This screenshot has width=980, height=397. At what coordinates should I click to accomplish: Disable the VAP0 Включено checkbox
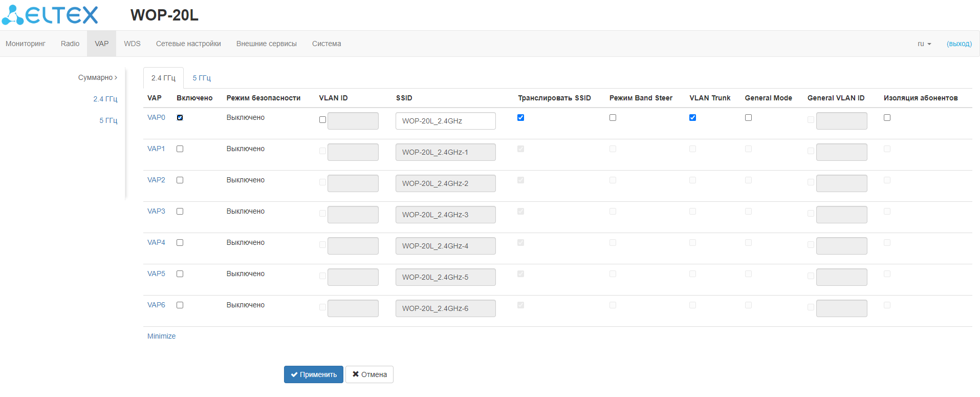(x=180, y=118)
